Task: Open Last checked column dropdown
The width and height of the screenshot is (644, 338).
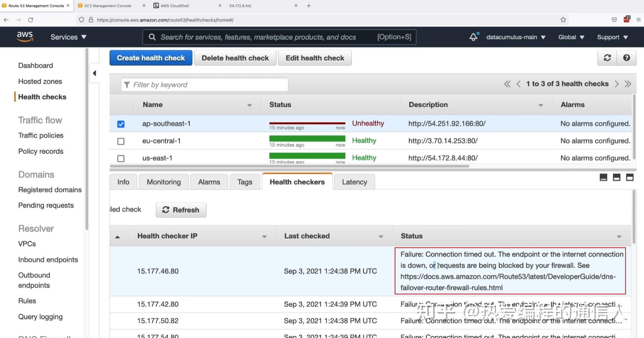Action: click(x=381, y=236)
